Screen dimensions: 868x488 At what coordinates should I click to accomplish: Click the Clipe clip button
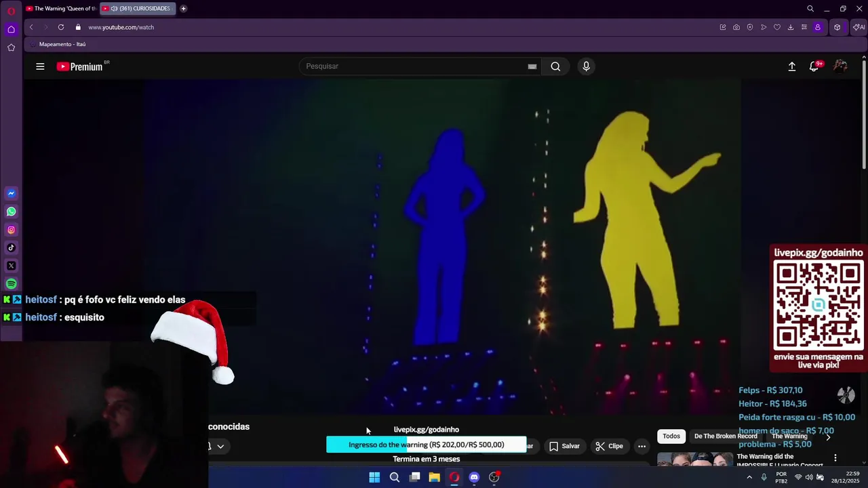(x=609, y=446)
